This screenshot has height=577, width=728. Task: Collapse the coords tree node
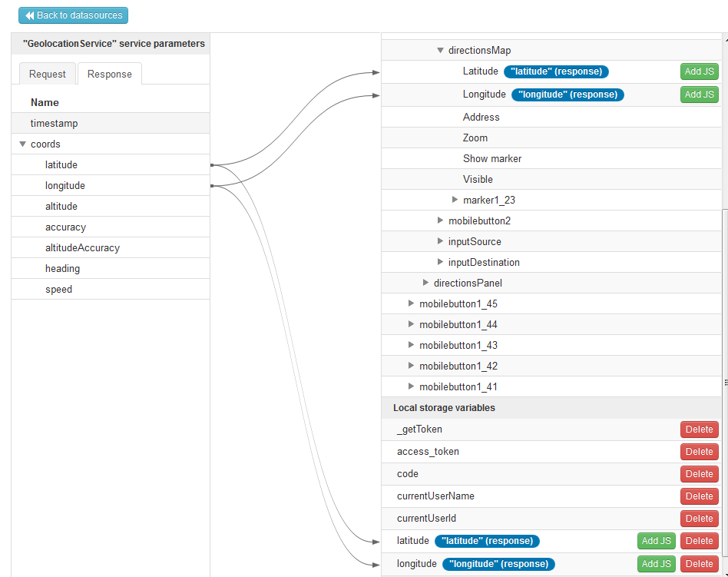(x=23, y=144)
